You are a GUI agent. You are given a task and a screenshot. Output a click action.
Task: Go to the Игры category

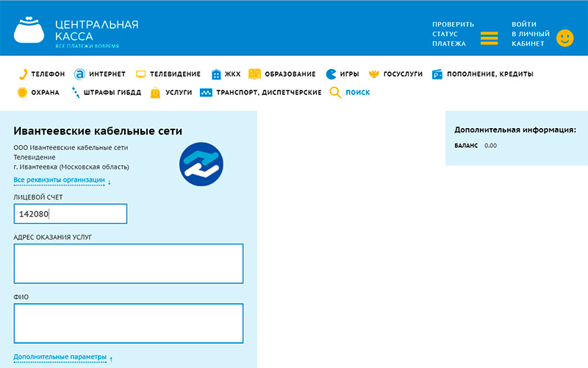pos(350,74)
